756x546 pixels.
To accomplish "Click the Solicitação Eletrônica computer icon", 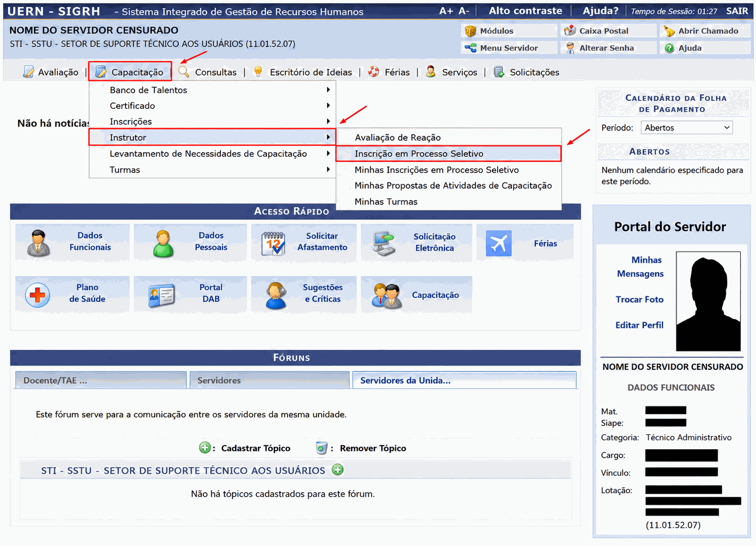I will pos(383,244).
